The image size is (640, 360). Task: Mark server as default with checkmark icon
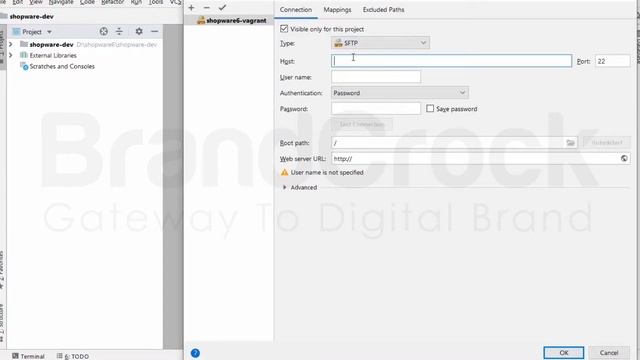(222, 7)
